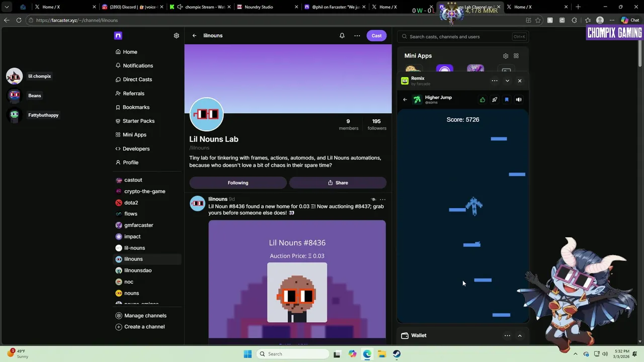Open the Wallet options menu
Viewport: 644px width, 362px height.
pyautogui.click(x=507, y=336)
